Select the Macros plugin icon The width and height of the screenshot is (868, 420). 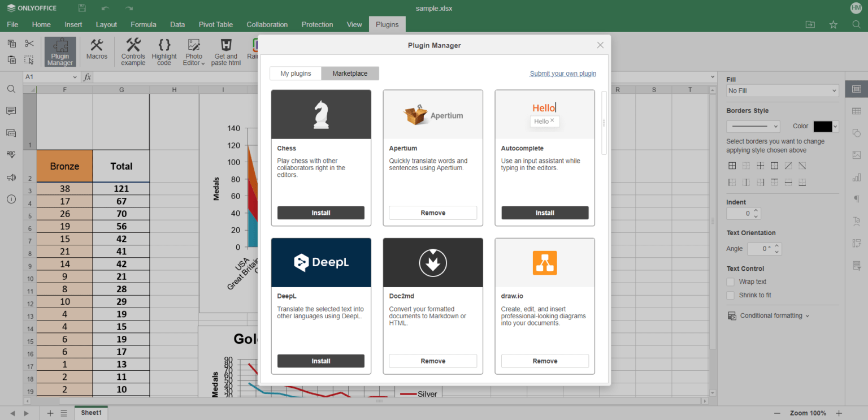(x=97, y=51)
